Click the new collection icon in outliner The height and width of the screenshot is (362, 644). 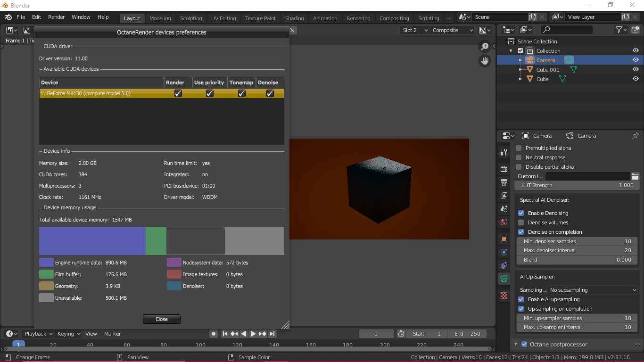636,30
